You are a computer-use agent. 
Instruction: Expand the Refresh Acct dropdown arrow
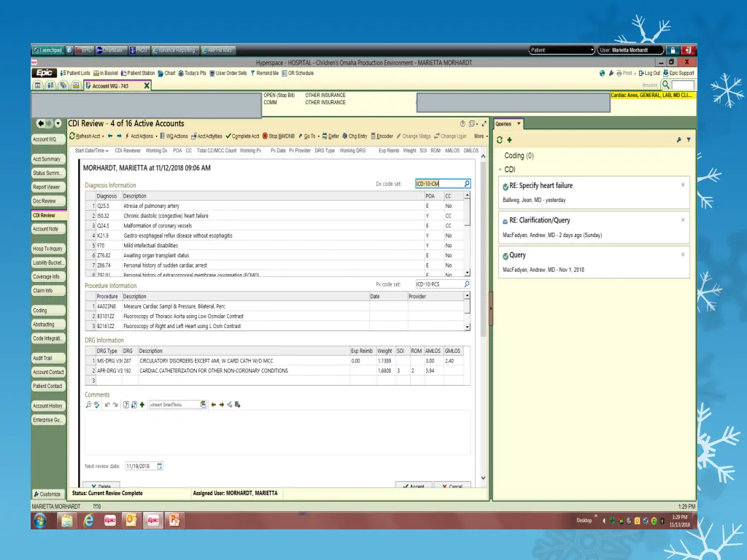coord(103,136)
